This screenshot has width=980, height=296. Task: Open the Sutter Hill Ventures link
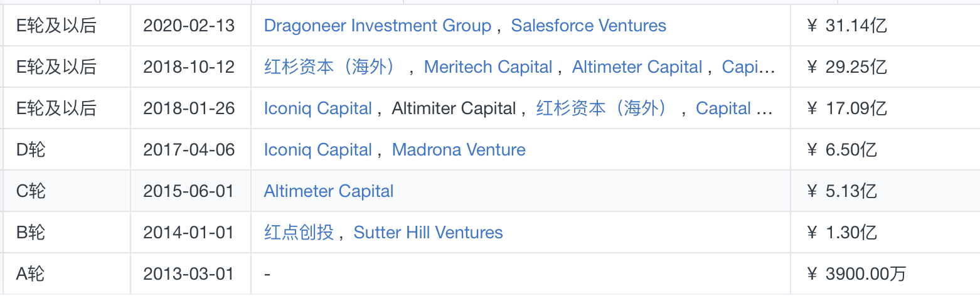429,233
